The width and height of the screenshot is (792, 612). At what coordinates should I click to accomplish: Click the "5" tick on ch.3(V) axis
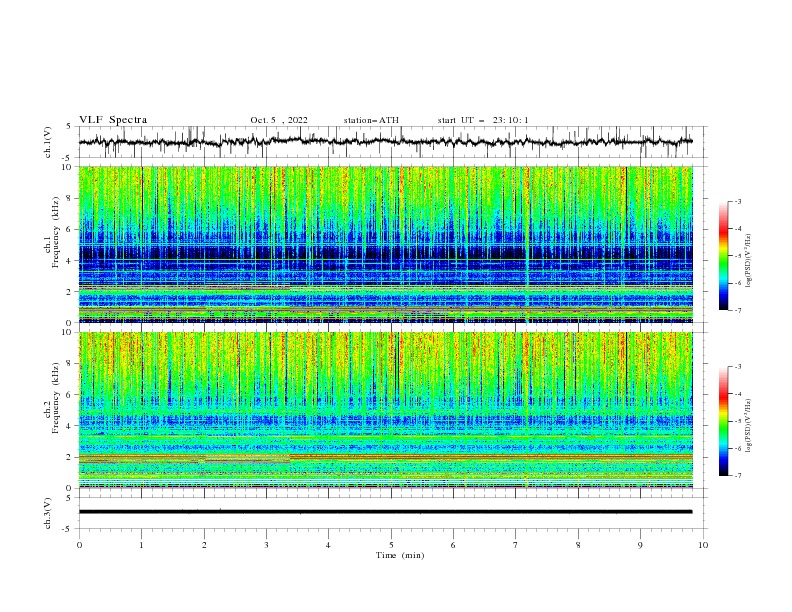tap(70, 497)
